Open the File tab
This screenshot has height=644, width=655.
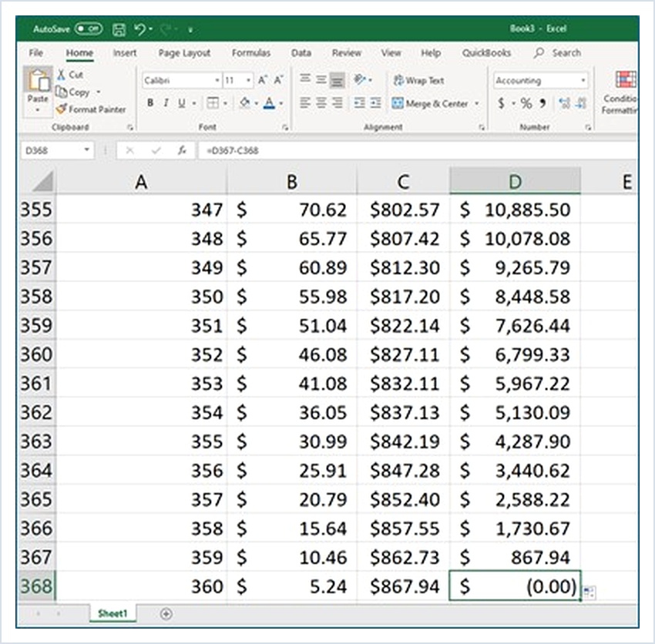tap(36, 52)
